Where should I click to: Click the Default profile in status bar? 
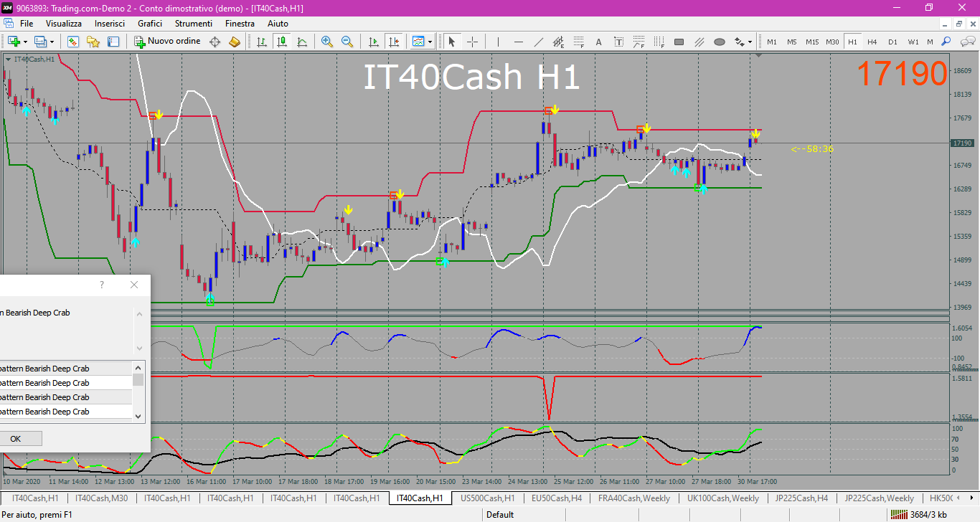tap(500, 514)
